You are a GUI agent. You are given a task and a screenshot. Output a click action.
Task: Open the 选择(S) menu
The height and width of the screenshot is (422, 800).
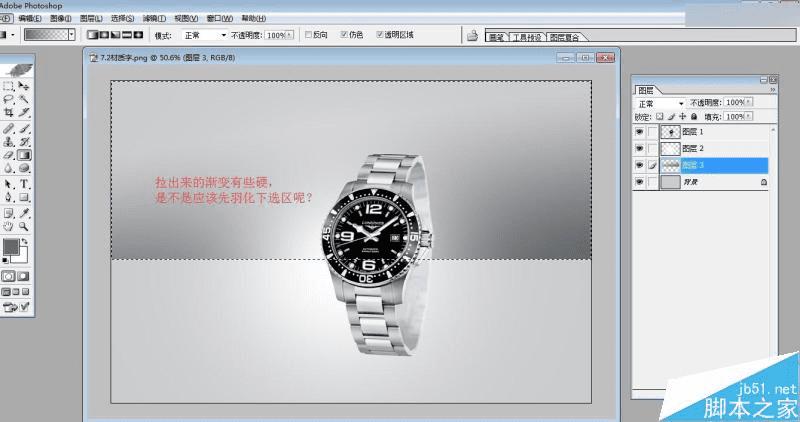[x=122, y=18]
